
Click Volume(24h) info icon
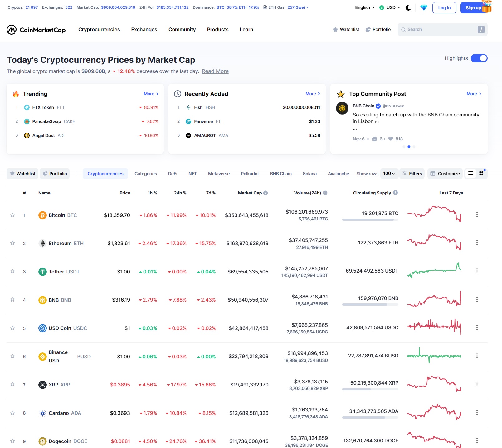click(x=325, y=193)
